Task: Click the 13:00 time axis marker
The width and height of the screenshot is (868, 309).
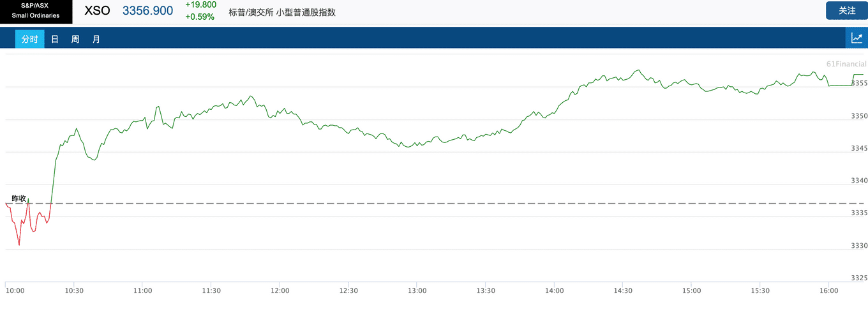Action: click(417, 290)
